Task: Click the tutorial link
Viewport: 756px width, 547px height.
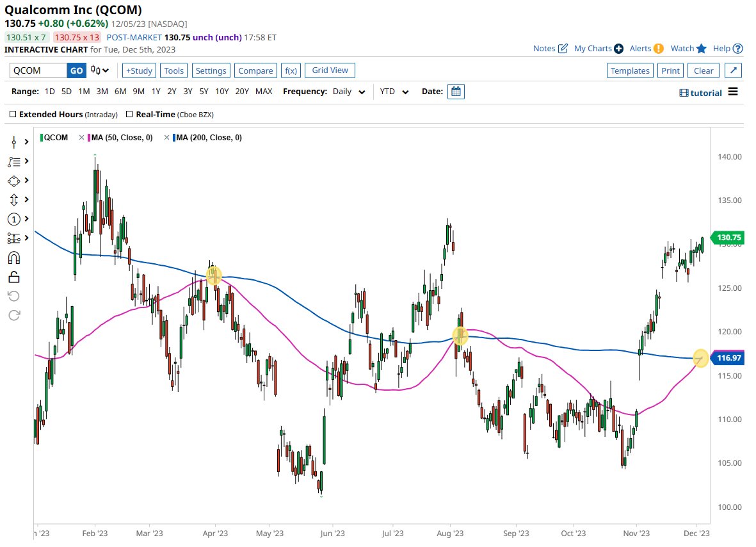Action: click(706, 93)
